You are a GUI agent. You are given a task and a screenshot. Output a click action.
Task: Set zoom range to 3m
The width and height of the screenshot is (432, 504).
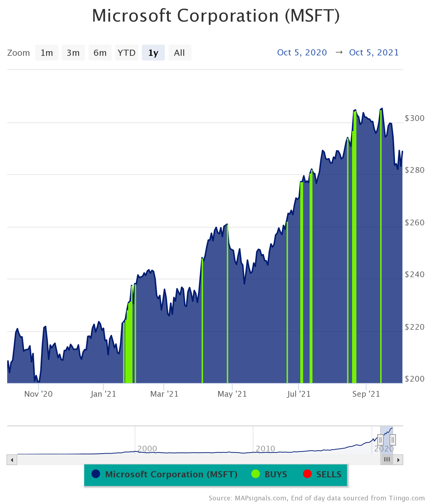click(73, 53)
